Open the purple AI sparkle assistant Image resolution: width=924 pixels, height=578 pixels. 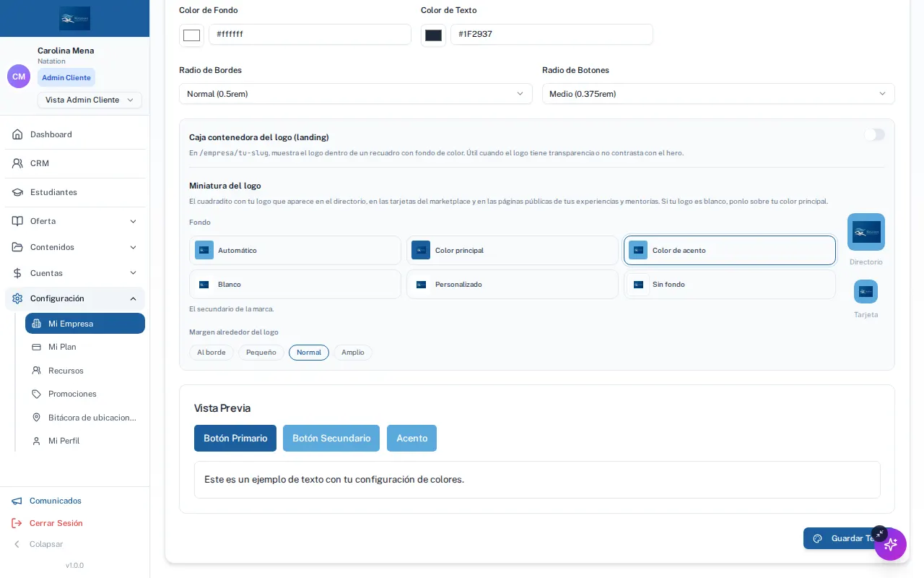(x=890, y=544)
